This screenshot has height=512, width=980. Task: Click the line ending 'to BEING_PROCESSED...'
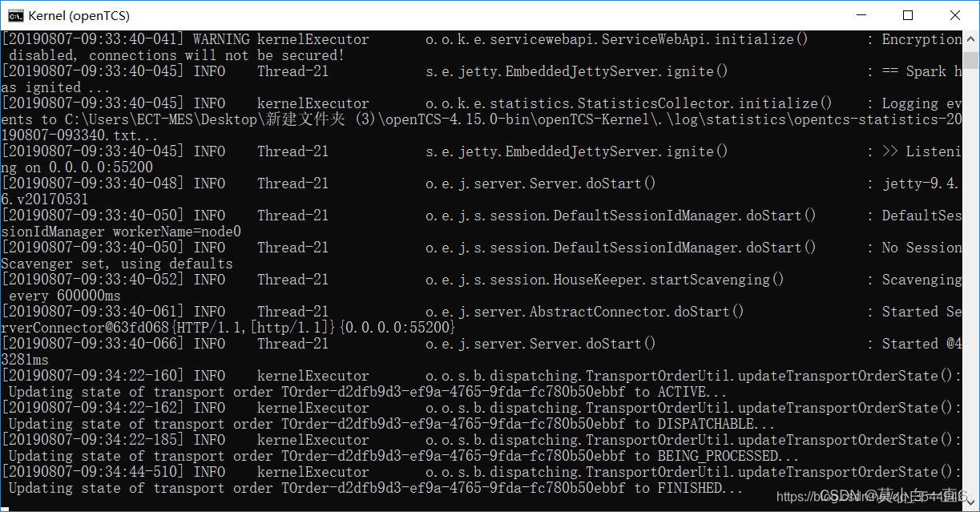pyautogui.click(x=404, y=456)
